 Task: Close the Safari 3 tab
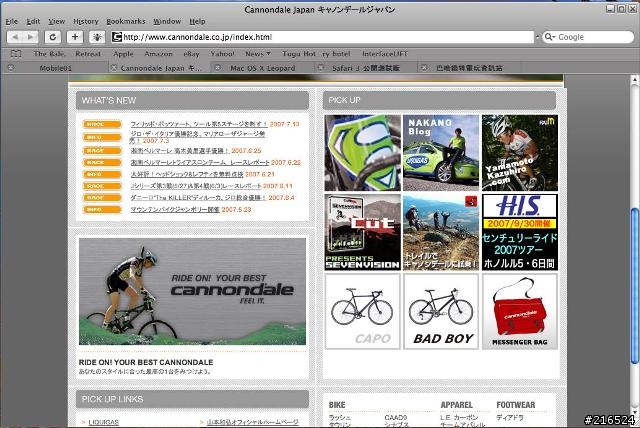coord(320,68)
